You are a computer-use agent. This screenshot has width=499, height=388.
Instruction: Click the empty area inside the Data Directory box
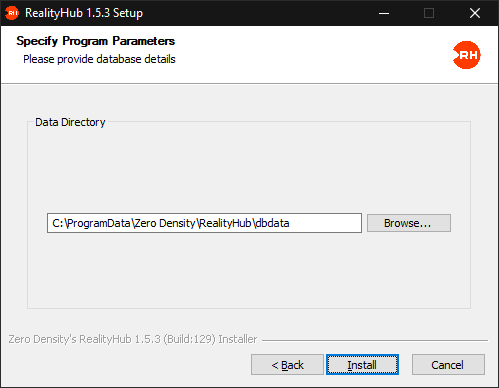249,167
